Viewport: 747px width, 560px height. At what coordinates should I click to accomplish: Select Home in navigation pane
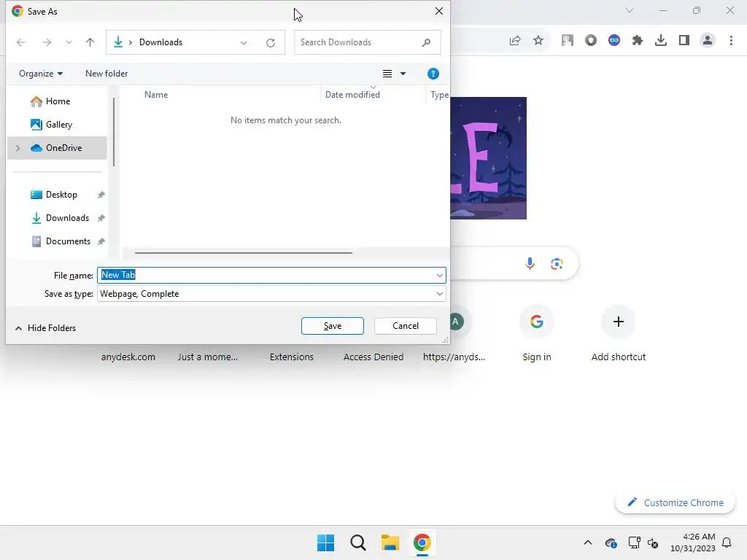pos(57,101)
